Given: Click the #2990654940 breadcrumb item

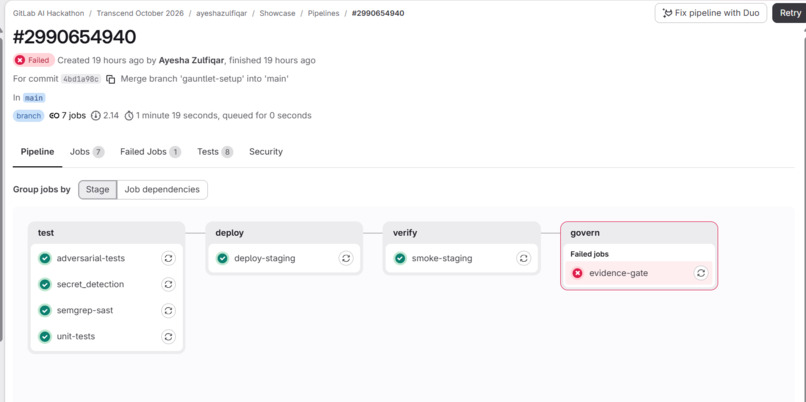Looking at the screenshot, I should (x=378, y=13).
